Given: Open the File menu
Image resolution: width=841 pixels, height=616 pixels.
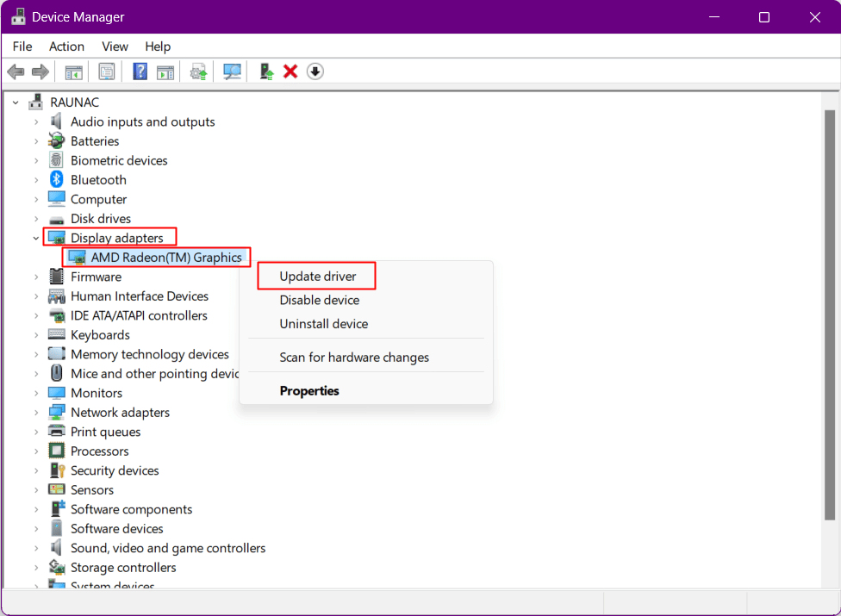Looking at the screenshot, I should (22, 47).
